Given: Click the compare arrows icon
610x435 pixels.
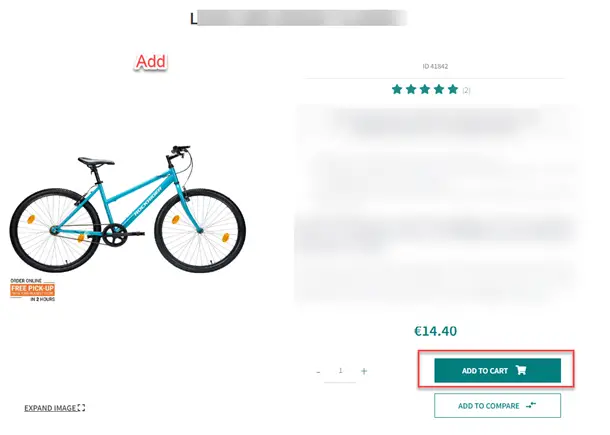Looking at the screenshot, I should 531,405.
